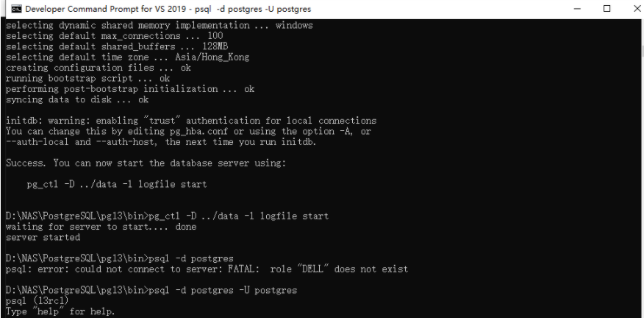Click the indented "pg_ctl -D ../data" suggestion line
The width and height of the screenshot is (644, 318).
[x=117, y=184]
